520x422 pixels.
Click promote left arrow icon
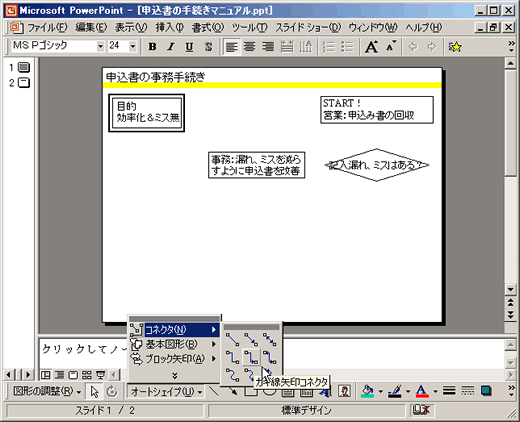pyautogui.click(x=413, y=47)
